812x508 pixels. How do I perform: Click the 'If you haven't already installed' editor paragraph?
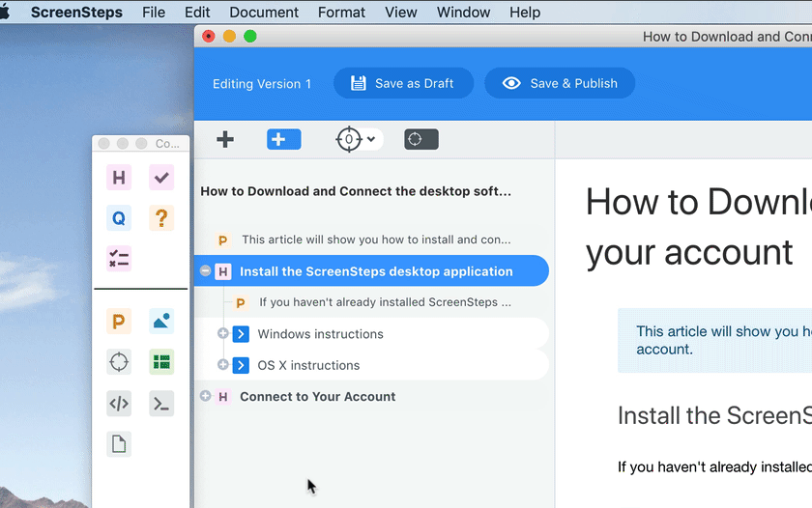coord(714,466)
